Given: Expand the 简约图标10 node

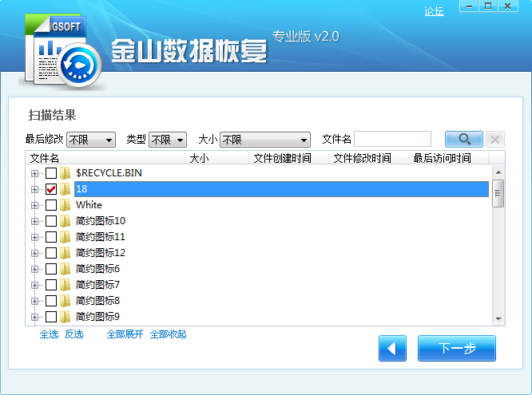Looking at the screenshot, I should tap(34, 221).
